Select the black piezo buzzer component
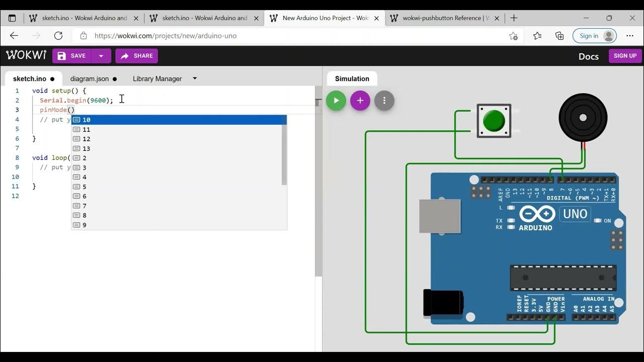 click(583, 118)
